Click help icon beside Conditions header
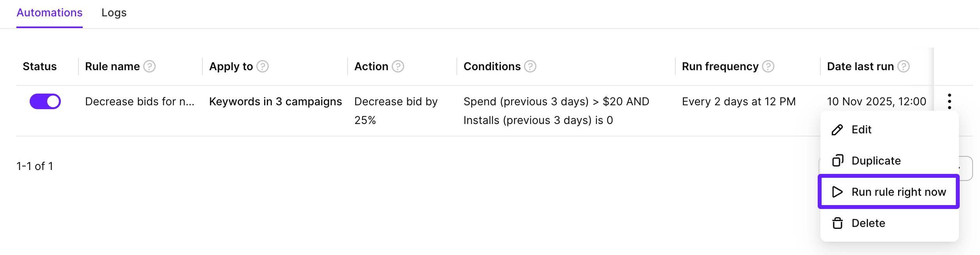Image resolution: width=980 pixels, height=255 pixels. 530,67
